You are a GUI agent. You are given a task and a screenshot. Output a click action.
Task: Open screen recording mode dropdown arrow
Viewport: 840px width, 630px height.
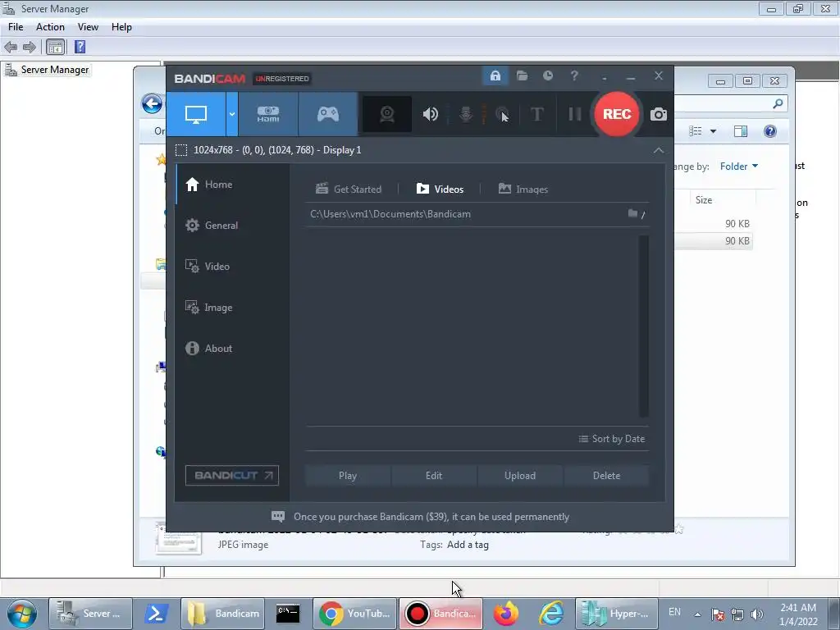coord(232,114)
